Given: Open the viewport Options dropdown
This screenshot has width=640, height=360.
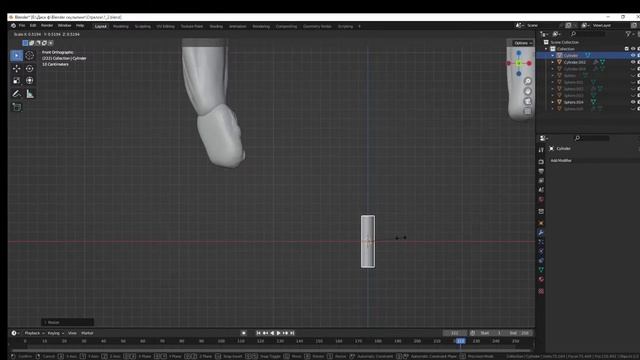Looking at the screenshot, I should coord(523,43).
